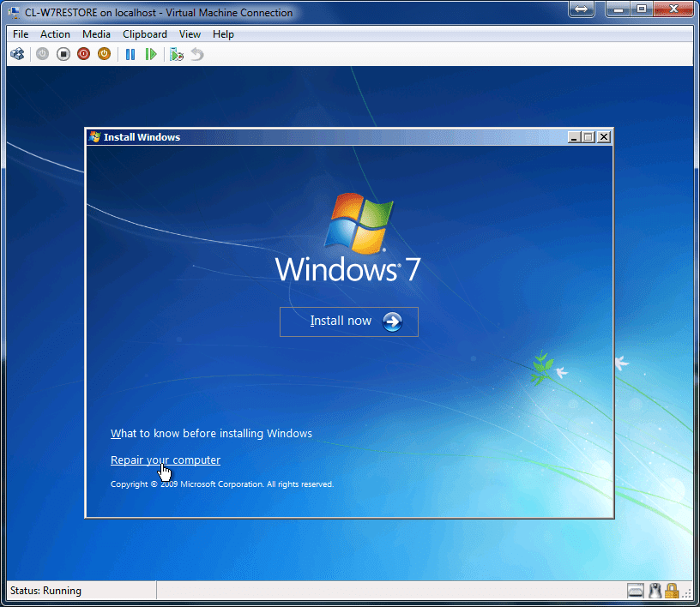The image size is (700, 607).
Task: Click the Copyright Microsoft Corporation text
Action: (222, 484)
